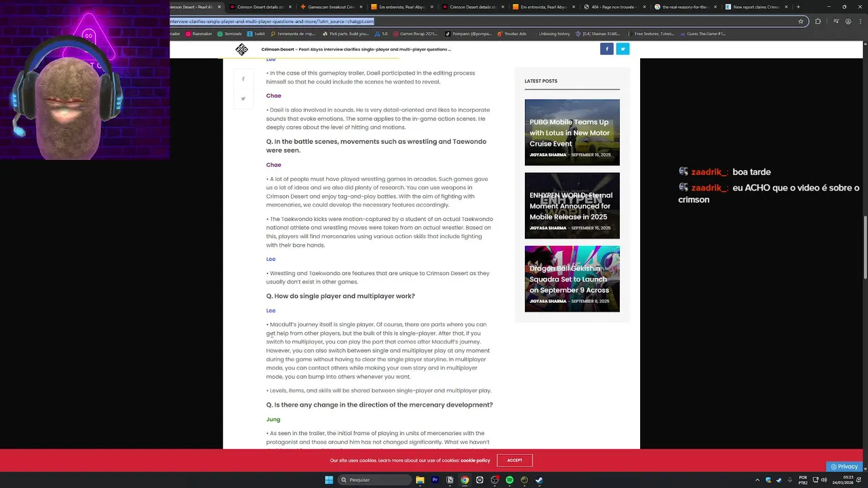Screen dimensions: 868x488
Task: Open Chrome three-dot menu
Action: point(861,21)
